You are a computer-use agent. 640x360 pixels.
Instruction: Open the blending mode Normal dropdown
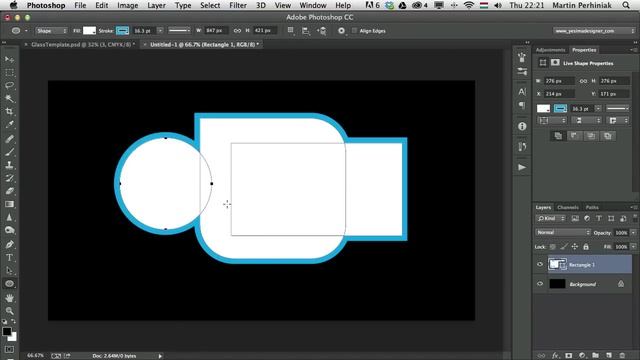tap(563, 232)
